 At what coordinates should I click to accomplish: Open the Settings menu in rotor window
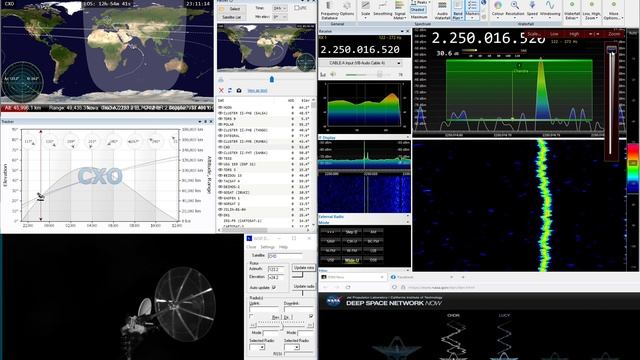point(267,247)
